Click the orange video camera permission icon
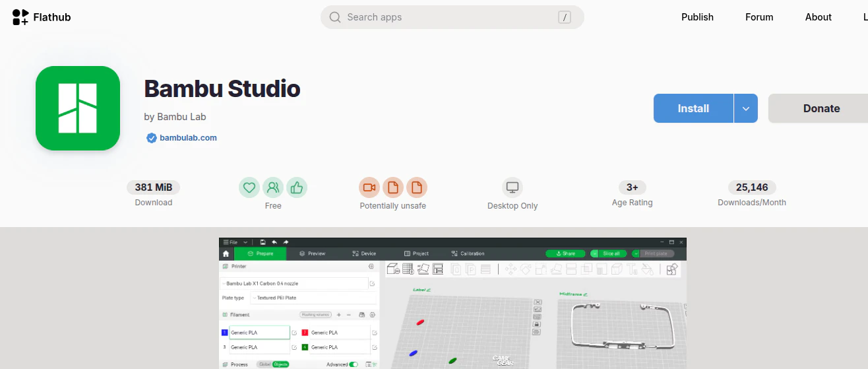Image resolution: width=868 pixels, height=369 pixels. point(369,188)
